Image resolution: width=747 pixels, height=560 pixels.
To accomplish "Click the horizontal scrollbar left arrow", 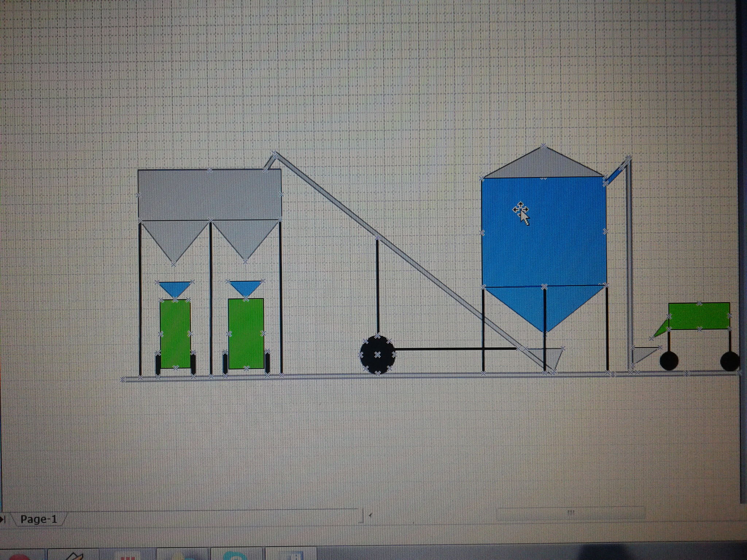I will click(x=371, y=515).
